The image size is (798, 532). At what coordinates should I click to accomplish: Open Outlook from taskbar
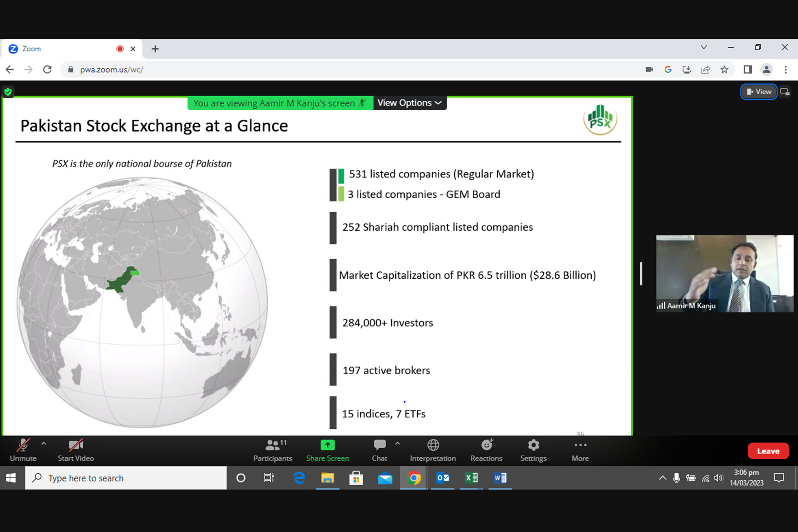443,478
